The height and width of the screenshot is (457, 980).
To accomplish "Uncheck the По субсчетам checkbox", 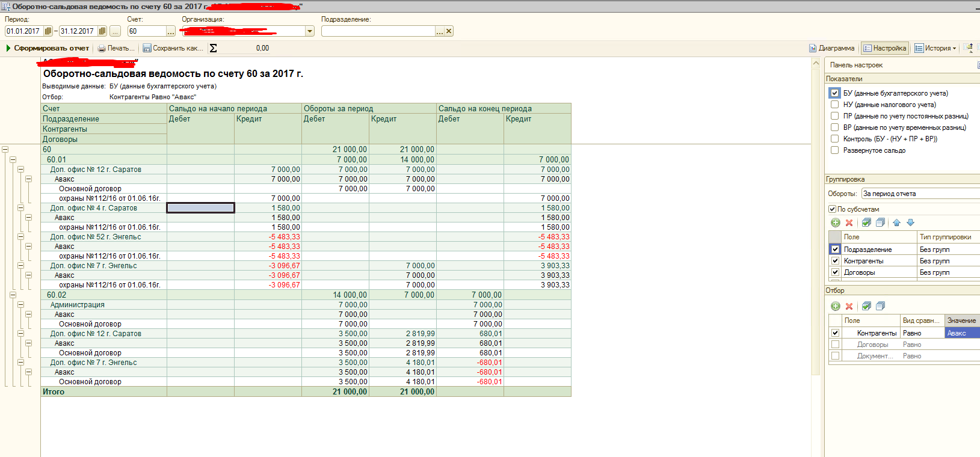I will 833,209.
